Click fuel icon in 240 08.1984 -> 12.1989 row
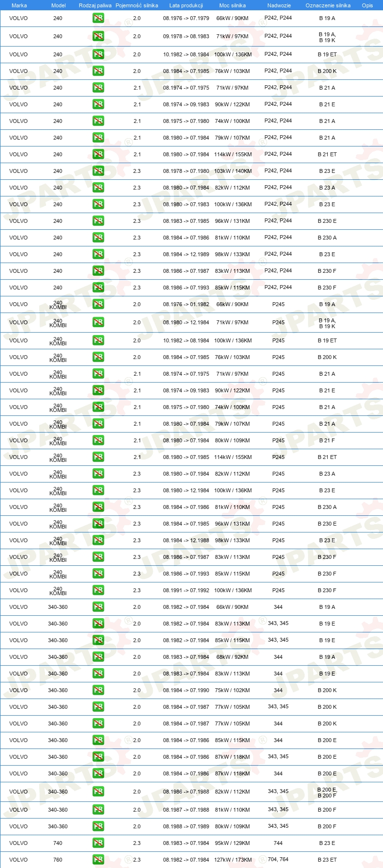Screen dimensions: 383x868 click(98, 254)
